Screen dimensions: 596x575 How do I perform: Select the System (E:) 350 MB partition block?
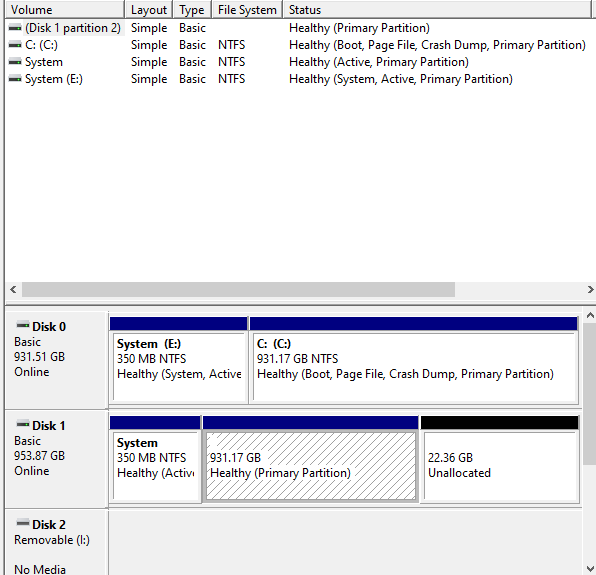(x=179, y=360)
